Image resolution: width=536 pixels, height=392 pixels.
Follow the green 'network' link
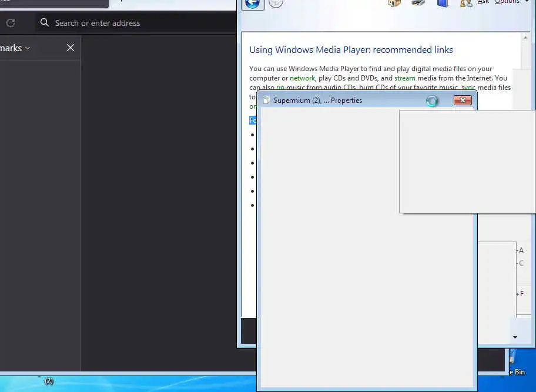point(302,78)
